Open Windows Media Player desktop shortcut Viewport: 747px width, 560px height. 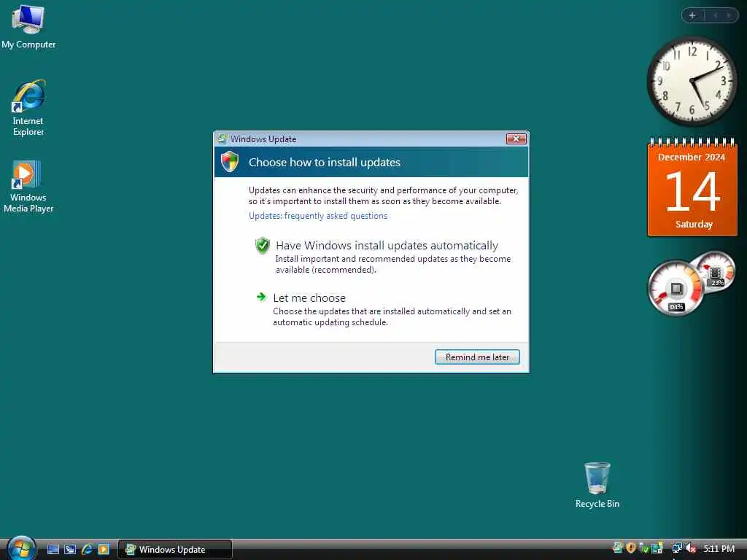tap(28, 186)
